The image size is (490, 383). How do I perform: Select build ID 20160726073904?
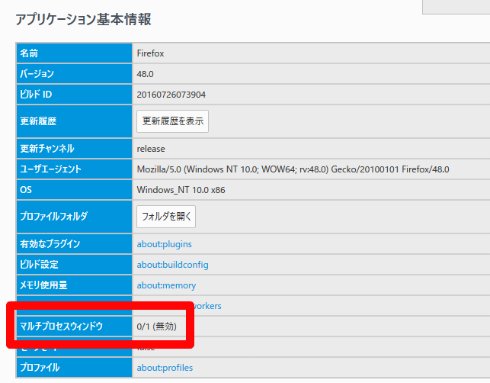[x=171, y=95]
